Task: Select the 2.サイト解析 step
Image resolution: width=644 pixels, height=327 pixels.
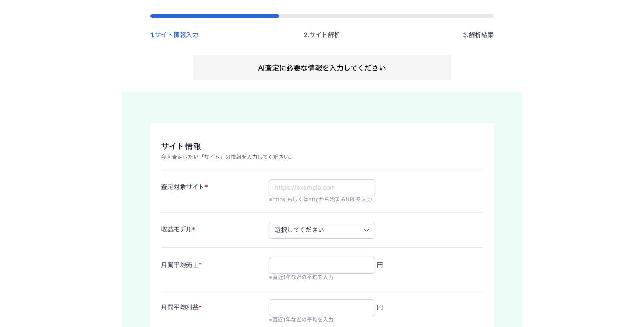Action: 322,35
